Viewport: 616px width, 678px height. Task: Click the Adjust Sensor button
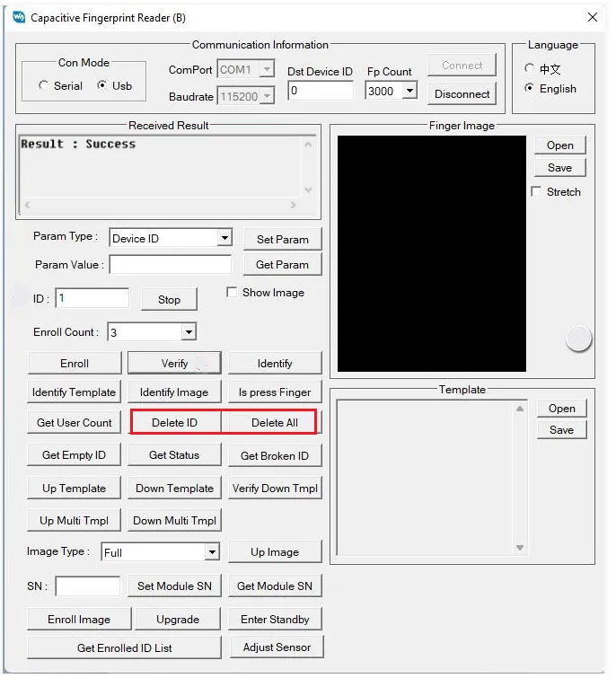tap(277, 647)
